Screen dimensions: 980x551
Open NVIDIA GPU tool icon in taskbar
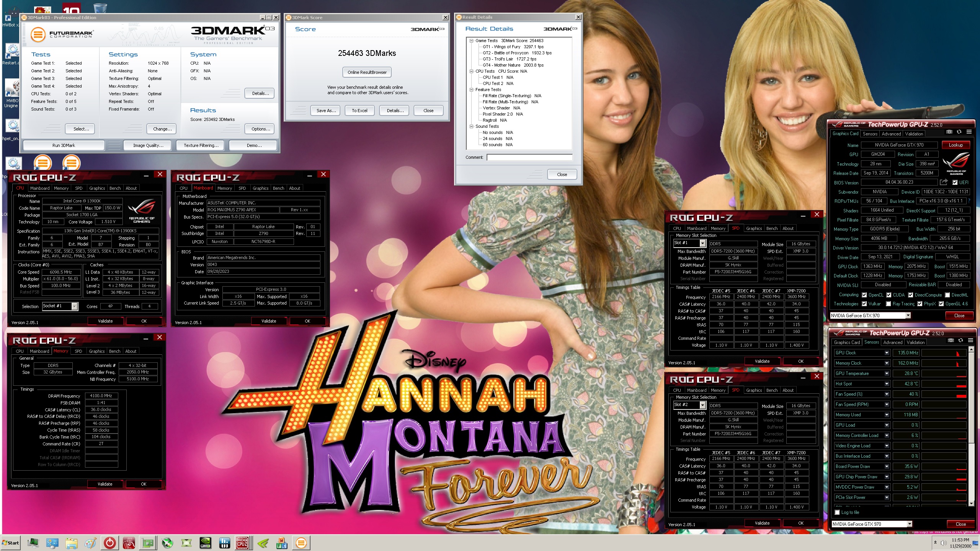[205, 543]
